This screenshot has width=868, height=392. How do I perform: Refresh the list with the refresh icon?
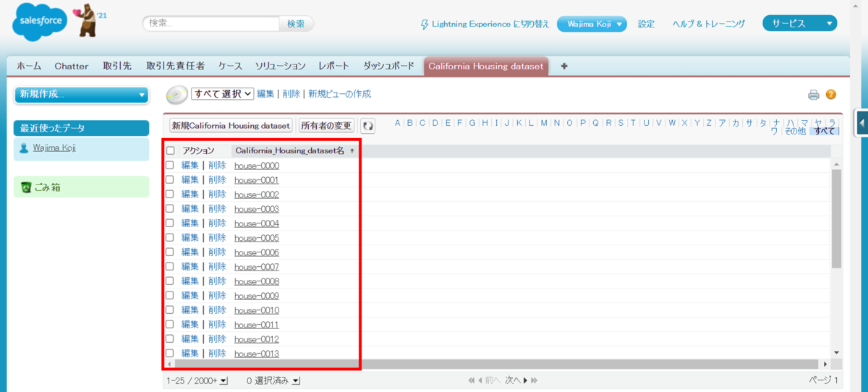[x=368, y=126]
